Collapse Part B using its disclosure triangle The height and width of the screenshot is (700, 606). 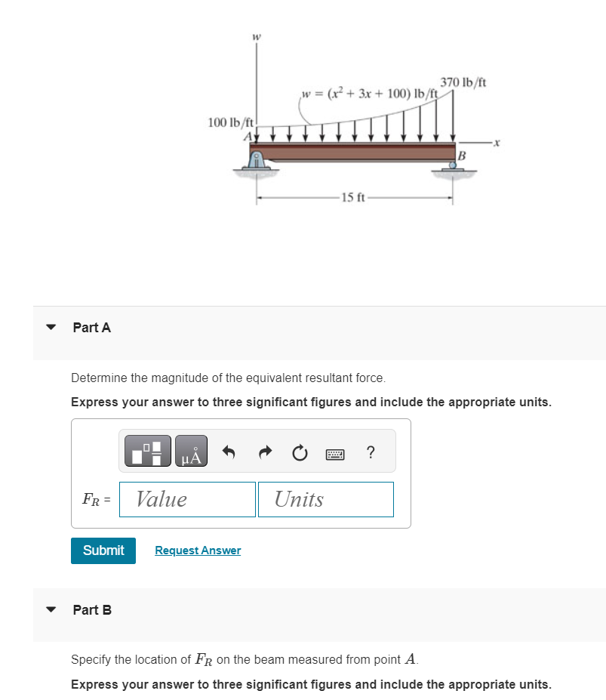(x=50, y=609)
